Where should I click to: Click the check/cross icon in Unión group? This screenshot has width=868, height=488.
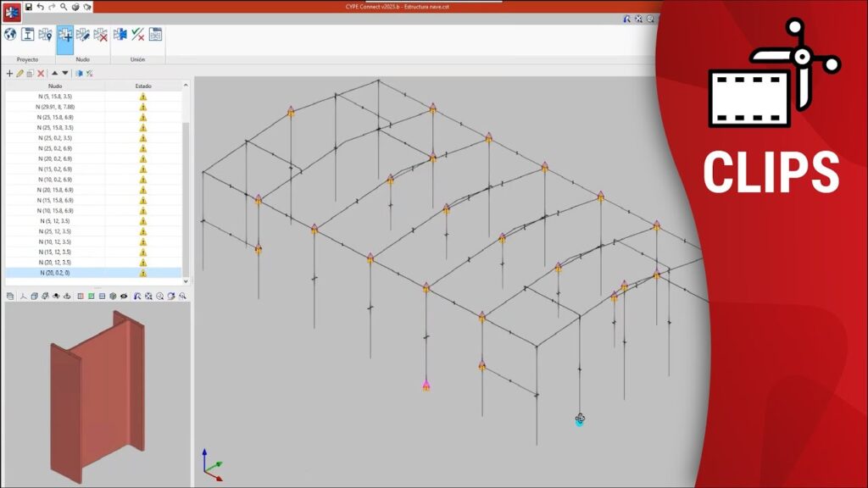coord(137,35)
